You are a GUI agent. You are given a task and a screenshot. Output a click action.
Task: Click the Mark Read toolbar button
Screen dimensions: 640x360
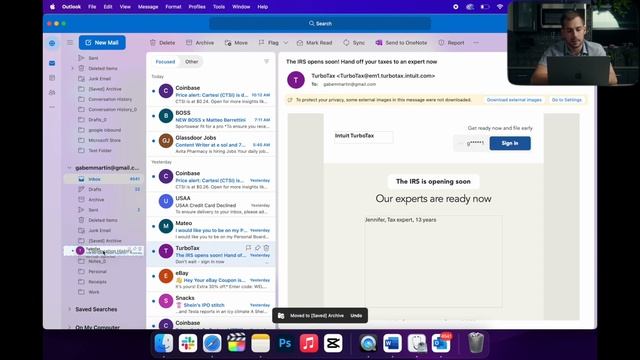314,42
